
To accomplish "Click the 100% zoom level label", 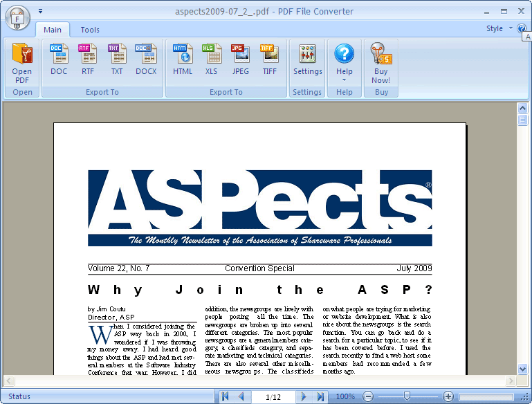I will coord(345,396).
